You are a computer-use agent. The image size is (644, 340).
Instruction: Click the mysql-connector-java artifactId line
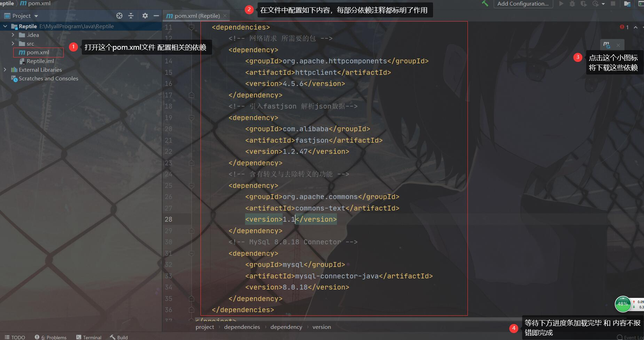pyautogui.click(x=339, y=276)
